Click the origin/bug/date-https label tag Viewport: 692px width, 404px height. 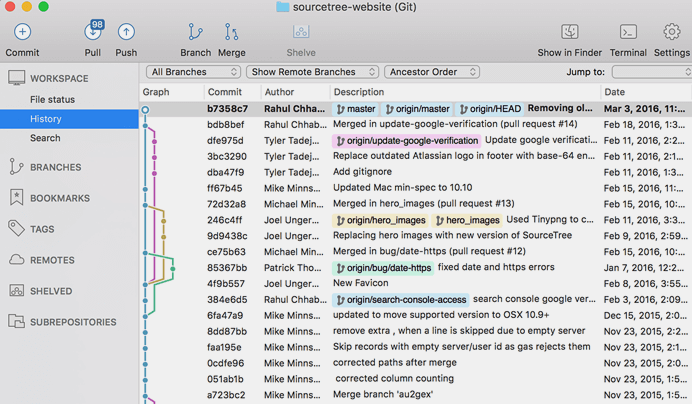pos(383,268)
